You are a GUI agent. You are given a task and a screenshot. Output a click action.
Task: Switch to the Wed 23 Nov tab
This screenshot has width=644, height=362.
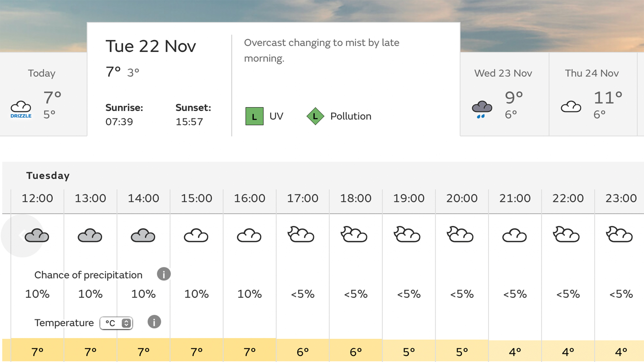coord(504,94)
